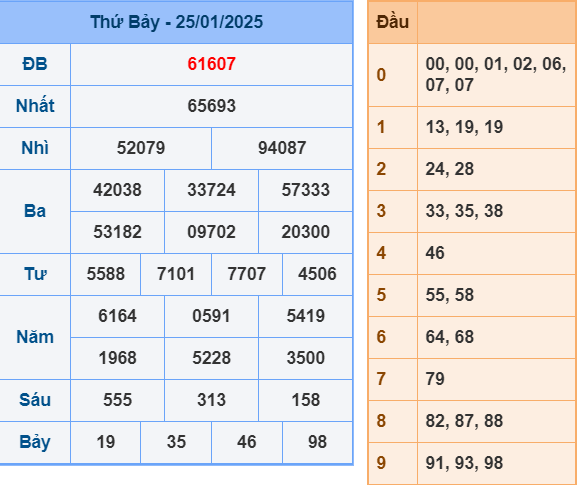Select head digit 0 in Đầu table
The width and height of the screenshot is (578, 485).
click(381, 75)
